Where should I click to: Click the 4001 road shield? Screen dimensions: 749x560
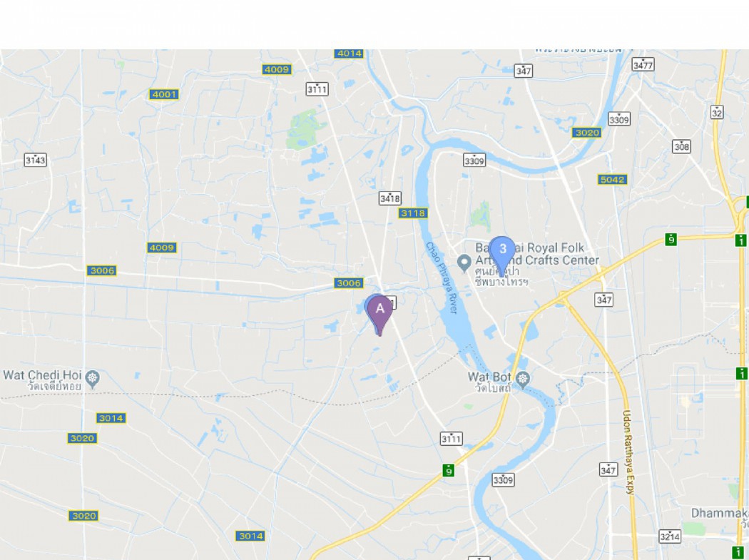tap(164, 94)
